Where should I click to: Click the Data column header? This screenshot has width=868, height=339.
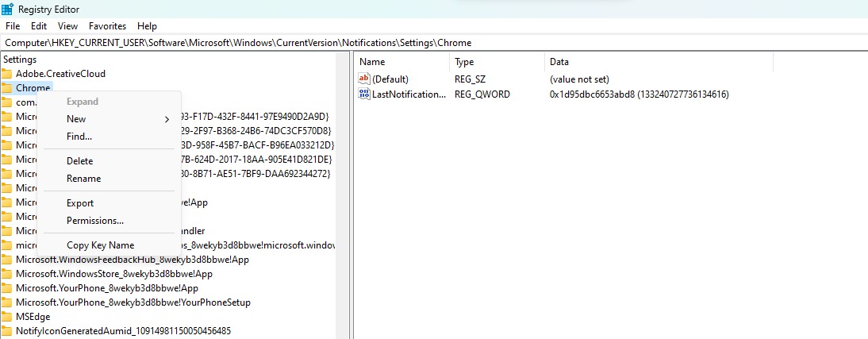click(x=559, y=62)
